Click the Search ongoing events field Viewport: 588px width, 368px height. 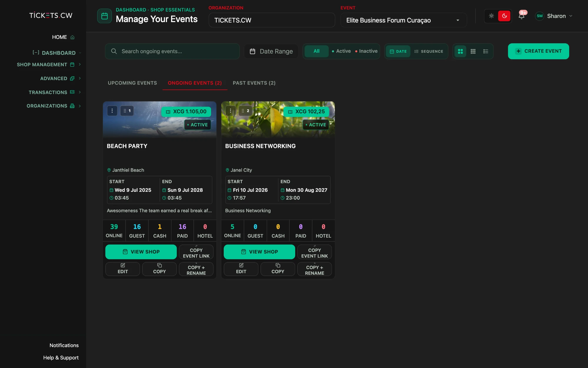point(172,51)
